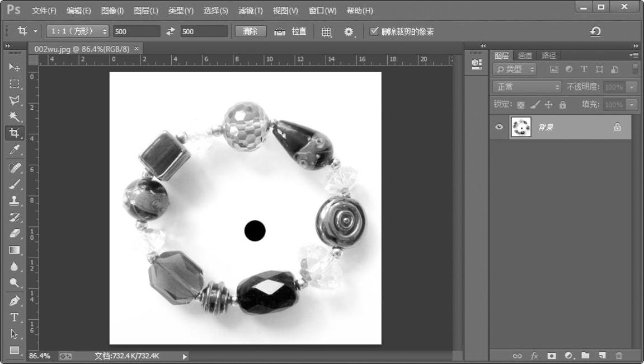
Task: Click the reset crop arrow icon
Action: [595, 32]
